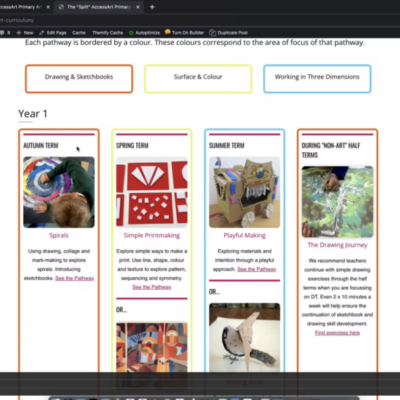
Task: Open the Playful Making cardboard model image
Action: [x=244, y=192]
